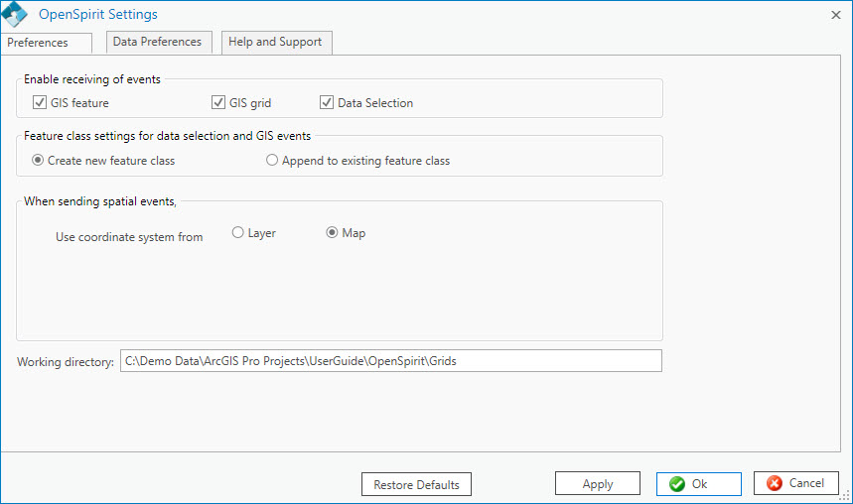Click the 'Enable receiving of events' heading
Viewport: 853px width, 504px height.
pos(92,79)
